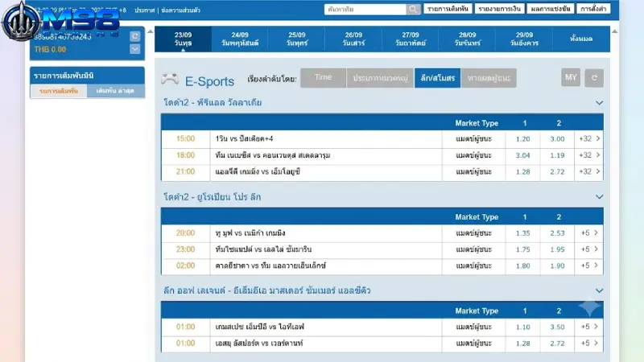Refresh the E-Sports odds list
The image size is (644, 362).
click(x=594, y=78)
